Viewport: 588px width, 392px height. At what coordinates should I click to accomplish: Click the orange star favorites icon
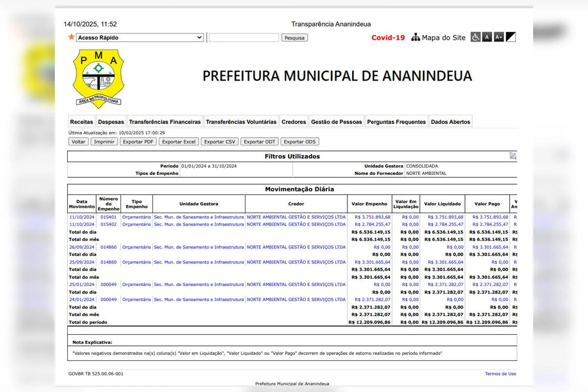click(72, 37)
